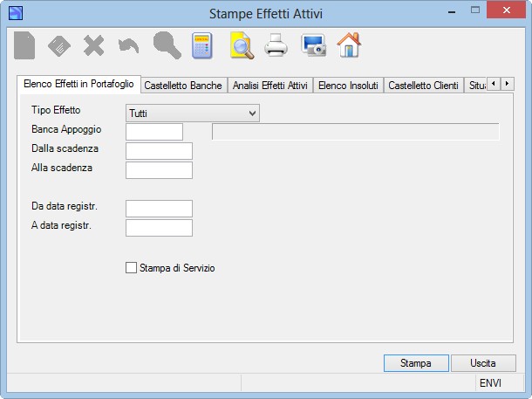
Task: Open the Elenco Insoluti tab
Action: [x=348, y=86]
